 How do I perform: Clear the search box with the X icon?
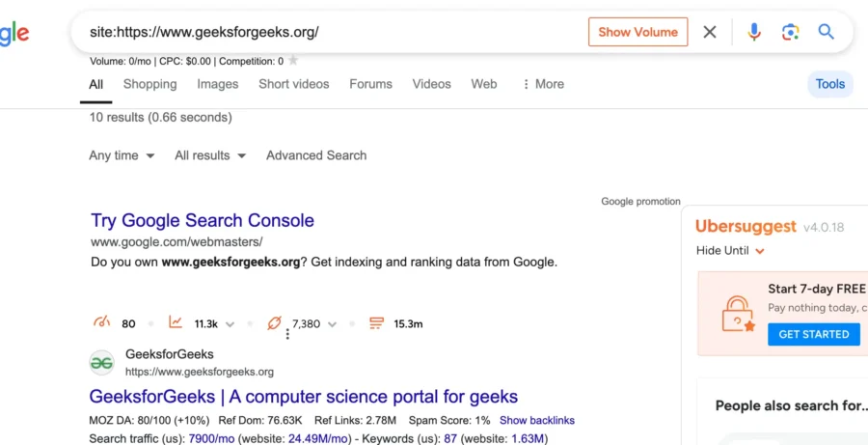tap(709, 32)
